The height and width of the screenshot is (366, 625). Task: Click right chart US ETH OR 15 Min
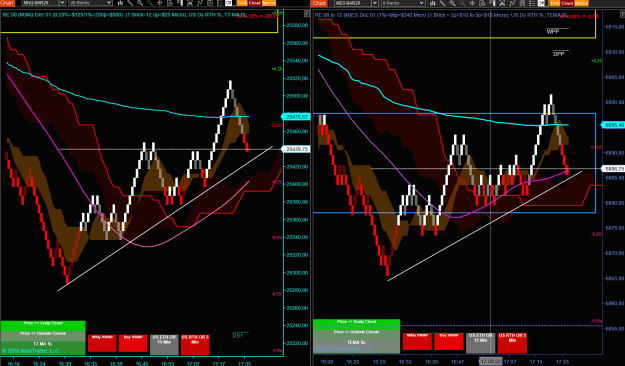click(480, 343)
